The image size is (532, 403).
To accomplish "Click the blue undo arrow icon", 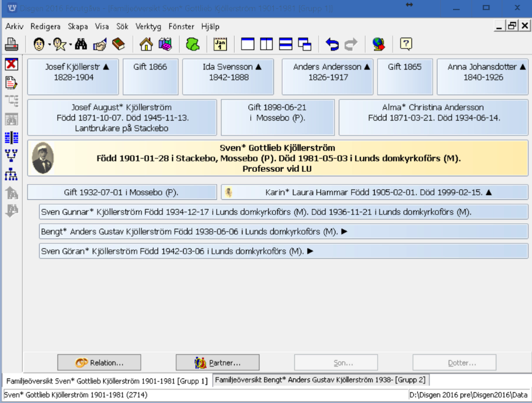I will tap(332, 44).
